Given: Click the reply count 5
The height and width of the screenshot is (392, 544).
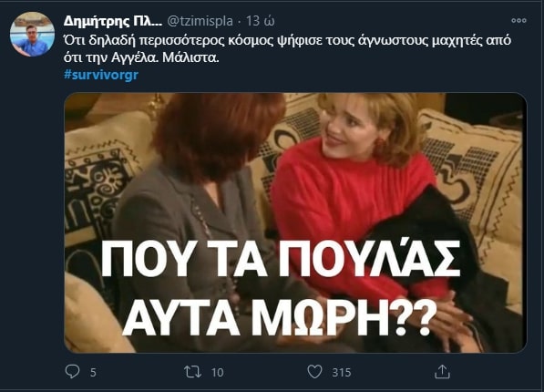Looking at the screenshot, I should [x=93, y=373].
